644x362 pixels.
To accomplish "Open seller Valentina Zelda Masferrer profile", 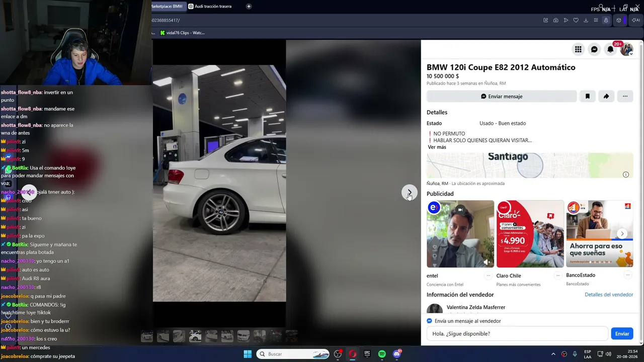I will pos(476,307).
